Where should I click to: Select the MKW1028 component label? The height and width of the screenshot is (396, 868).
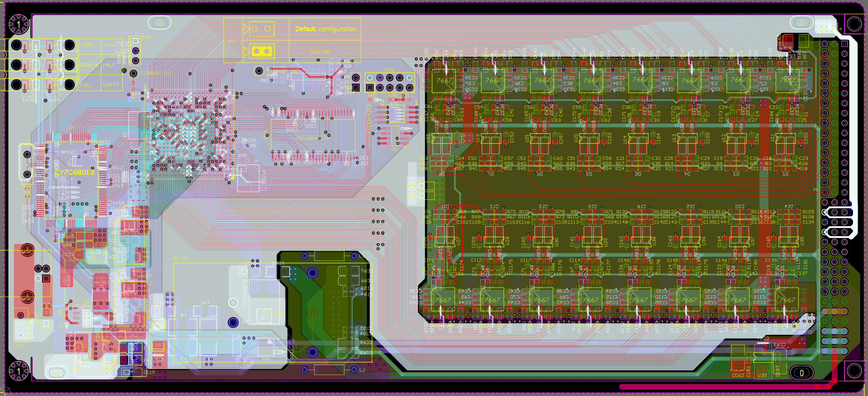[x=273, y=313]
